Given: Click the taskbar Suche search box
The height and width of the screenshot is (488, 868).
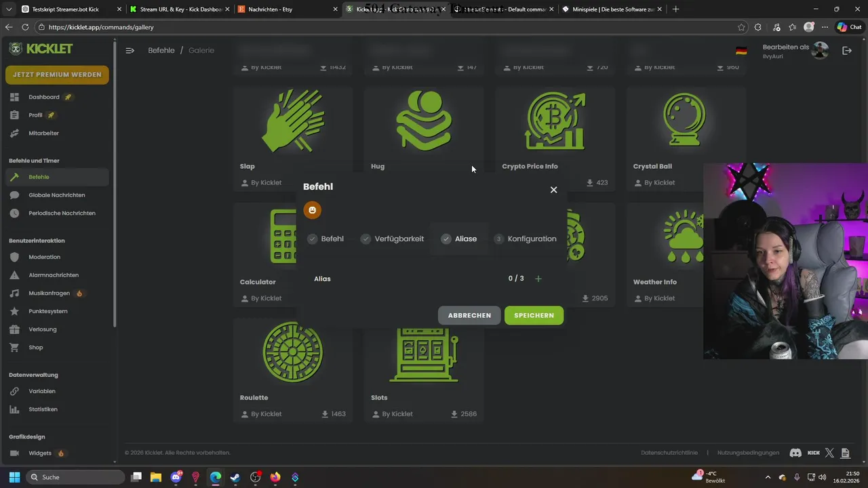Looking at the screenshot, I should (x=75, y=477).
